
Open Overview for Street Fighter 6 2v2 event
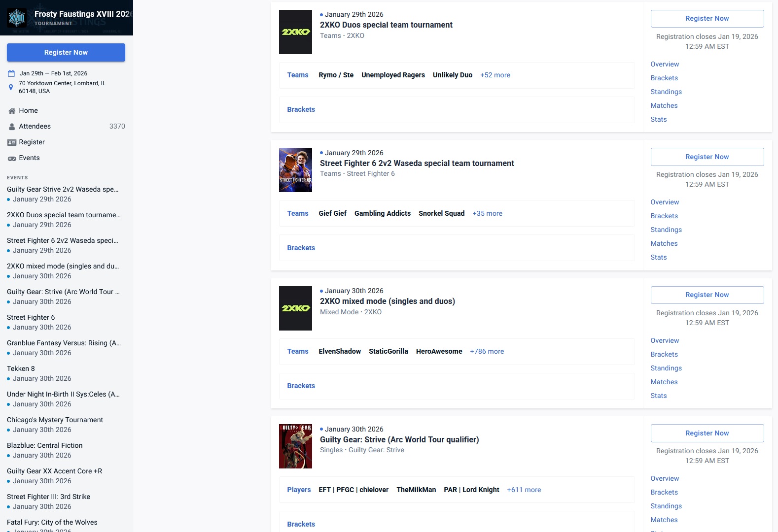click(665, 202)
